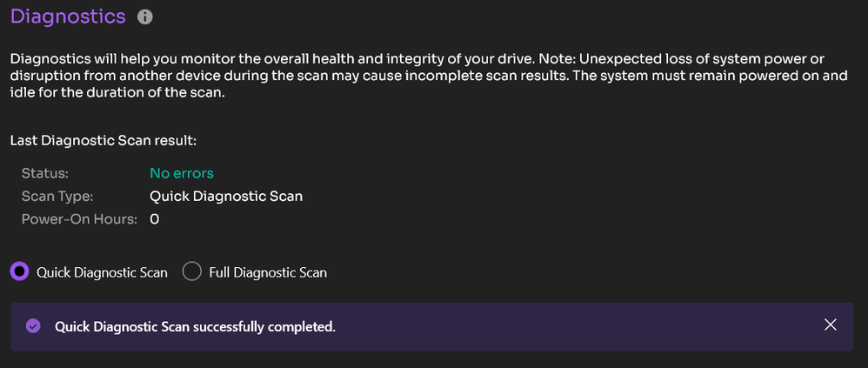The width and height of the screenshot is (868, 368).
Task: Click the Last Diagnostic Scan result heading
Action: [x=104, y=140]
